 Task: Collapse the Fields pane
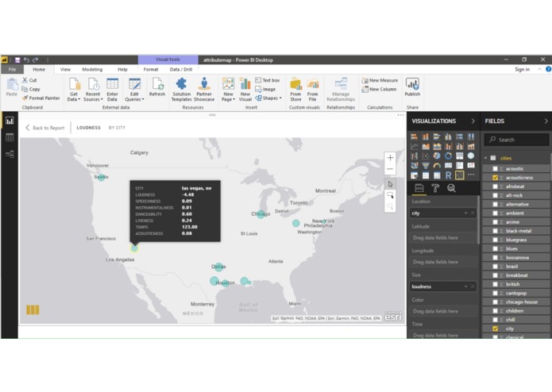(x=546, y=121)
